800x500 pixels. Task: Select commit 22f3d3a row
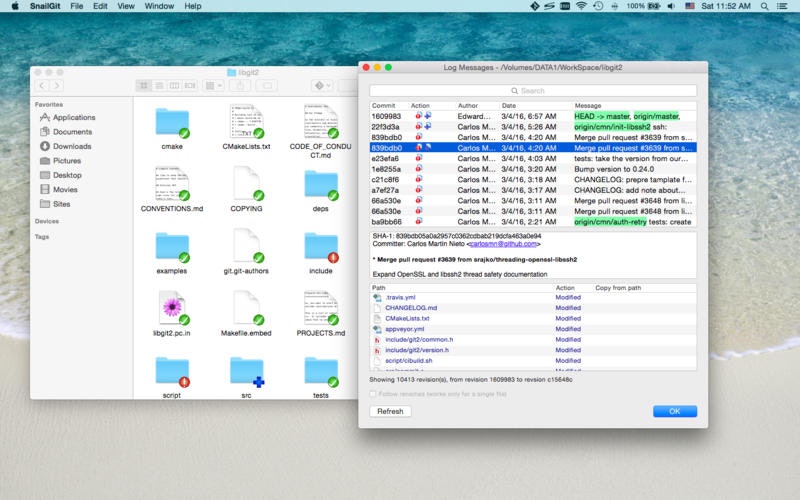point(533,127)
